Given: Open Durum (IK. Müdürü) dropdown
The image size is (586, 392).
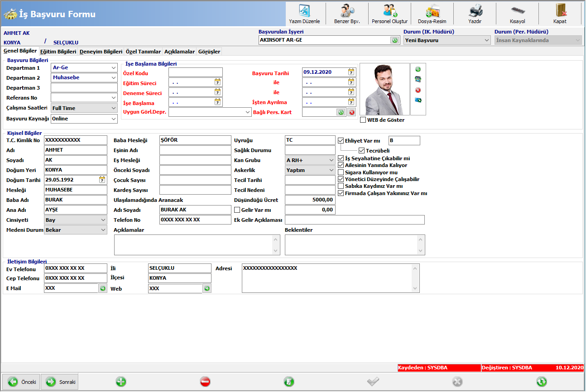Looking at the screenshot, I should (487, 40).
